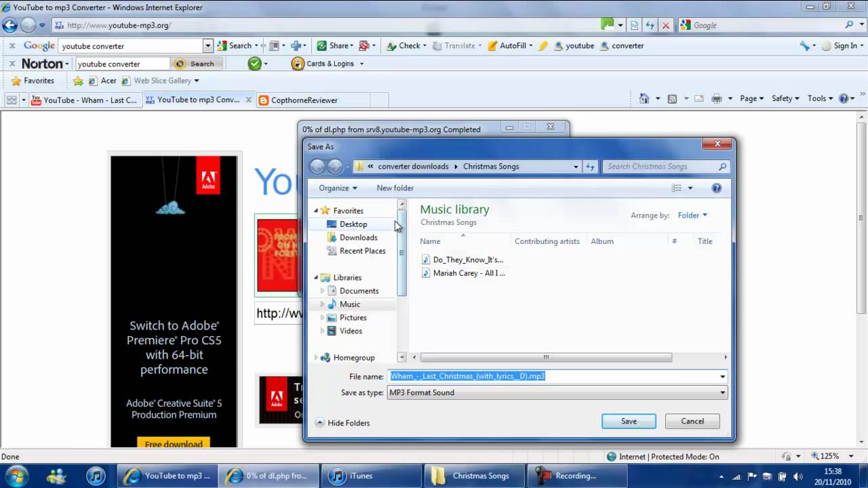The height and width of the screenshot is (488, 868).
Task: Open the browser Home icon
Action: point(644,99)
